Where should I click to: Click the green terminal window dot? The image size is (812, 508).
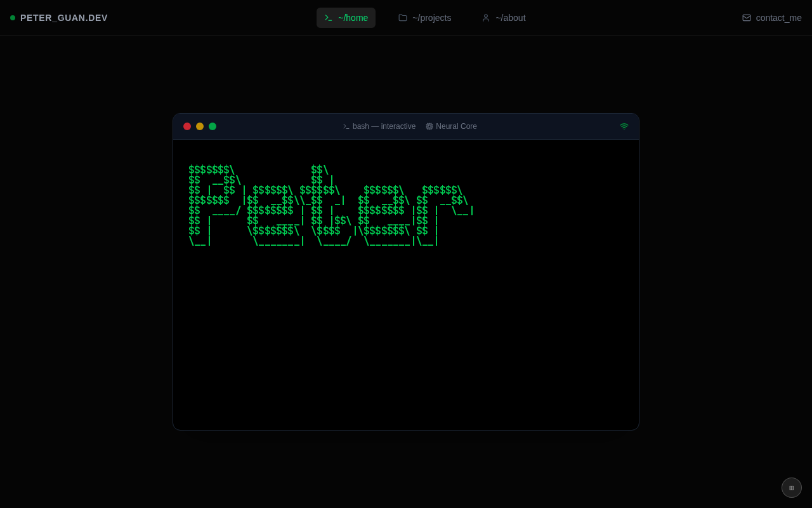[213, 126]
